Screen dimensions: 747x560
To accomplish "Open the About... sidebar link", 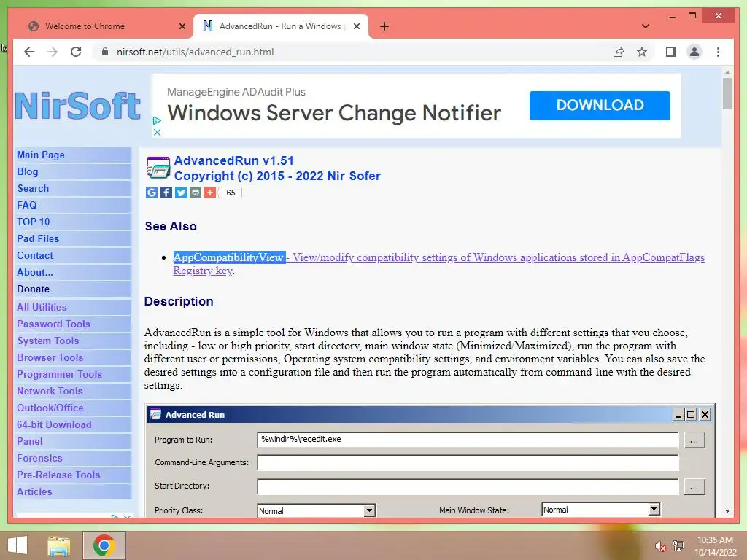I will pos(35,272).
